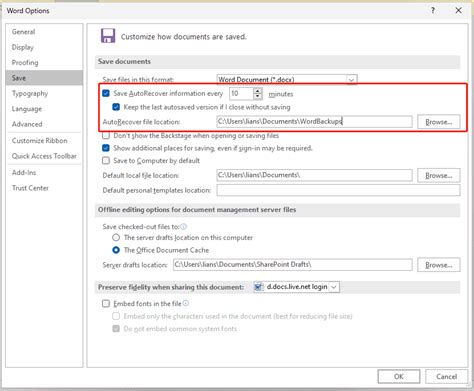The height and width of the screenshot is (391, 474).
Task: Increase the AutoRecover minutes value
Action: [x=258, y=91]
